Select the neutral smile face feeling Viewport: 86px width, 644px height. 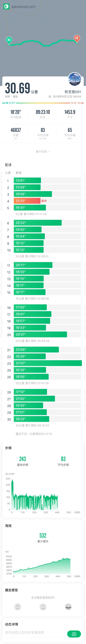pyautogui.click(x=43, y=607)
